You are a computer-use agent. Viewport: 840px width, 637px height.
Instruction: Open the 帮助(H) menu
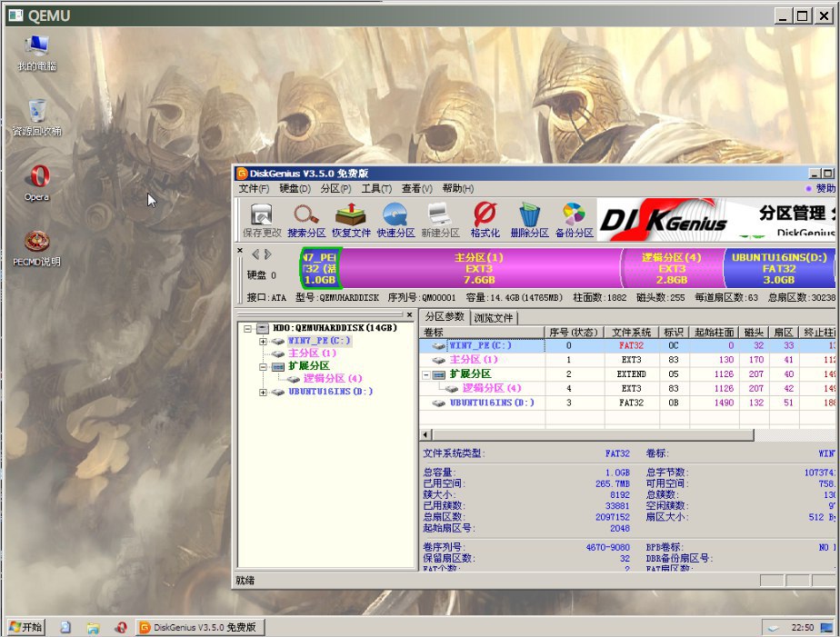[458, 188]
